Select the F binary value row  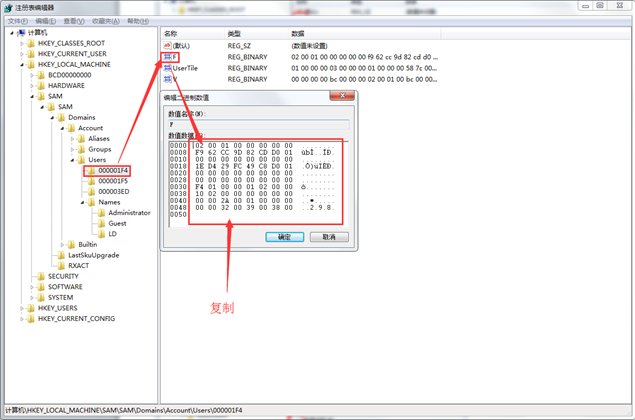pyautogui.click(x=300, y=57)
